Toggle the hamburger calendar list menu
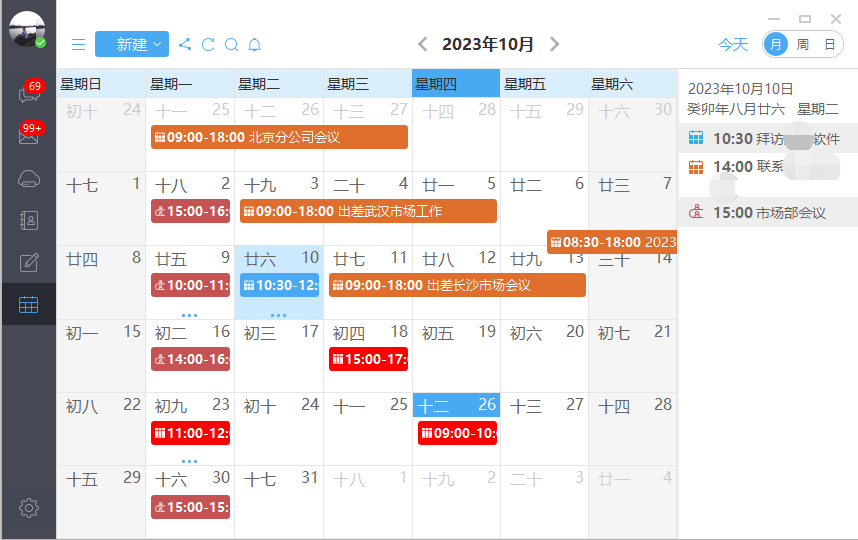The width and height of the screenshot is (858, 540). (x=78, y=44)
